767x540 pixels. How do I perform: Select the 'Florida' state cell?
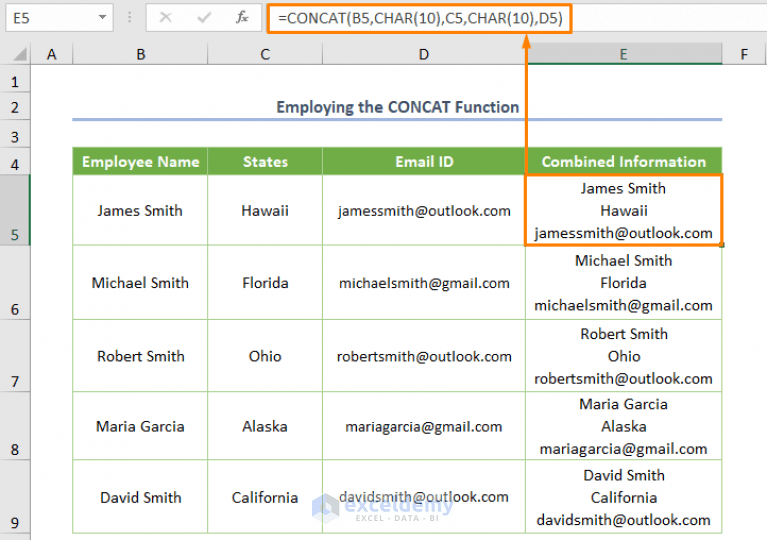coord(265,283)
